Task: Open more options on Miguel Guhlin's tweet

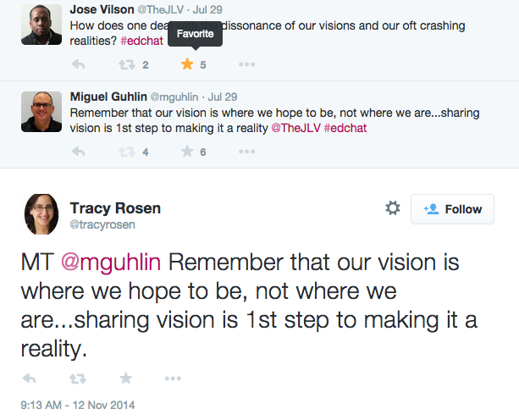Action: click(247, 152)
